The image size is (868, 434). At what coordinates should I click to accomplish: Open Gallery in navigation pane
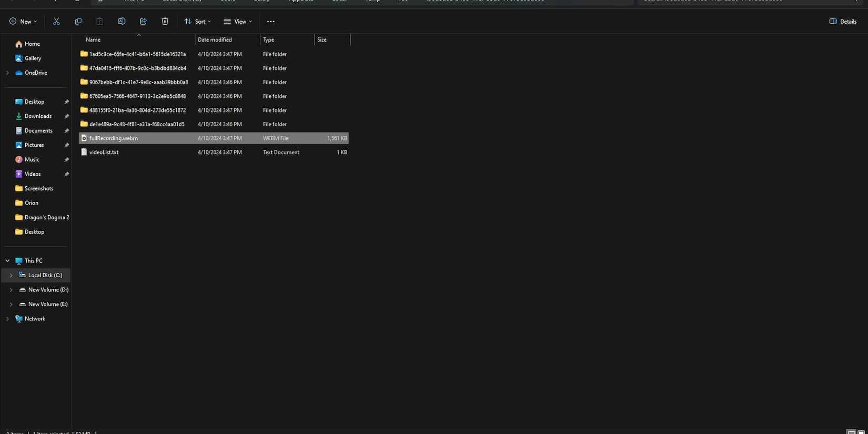coord(33,58)
